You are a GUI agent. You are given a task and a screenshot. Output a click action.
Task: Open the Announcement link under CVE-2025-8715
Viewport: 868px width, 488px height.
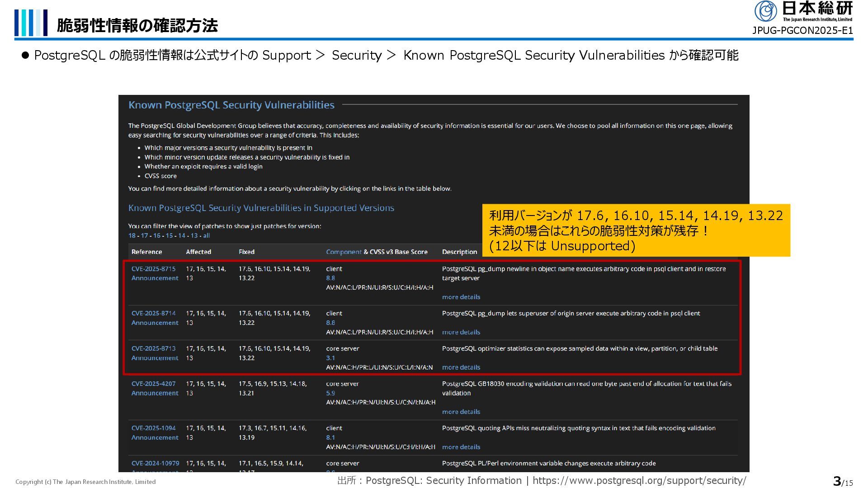point(155,278)
